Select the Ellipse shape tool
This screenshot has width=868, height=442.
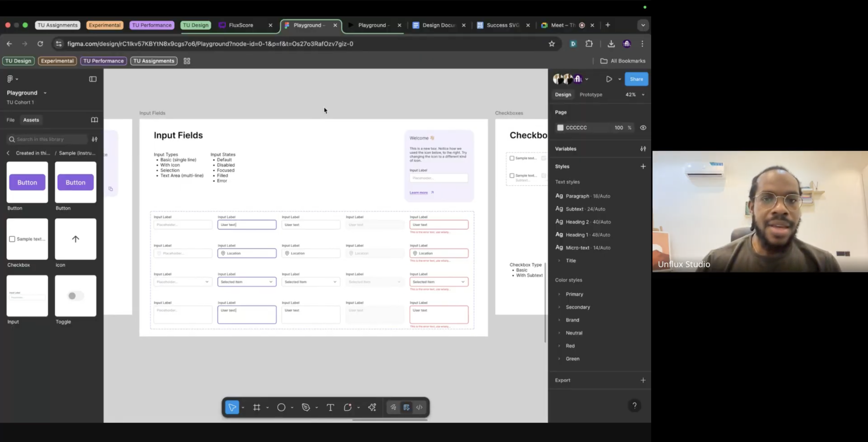(281, 407)
